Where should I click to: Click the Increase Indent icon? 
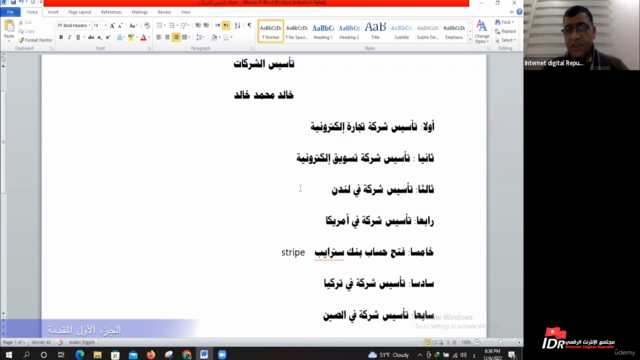point(206,26)
